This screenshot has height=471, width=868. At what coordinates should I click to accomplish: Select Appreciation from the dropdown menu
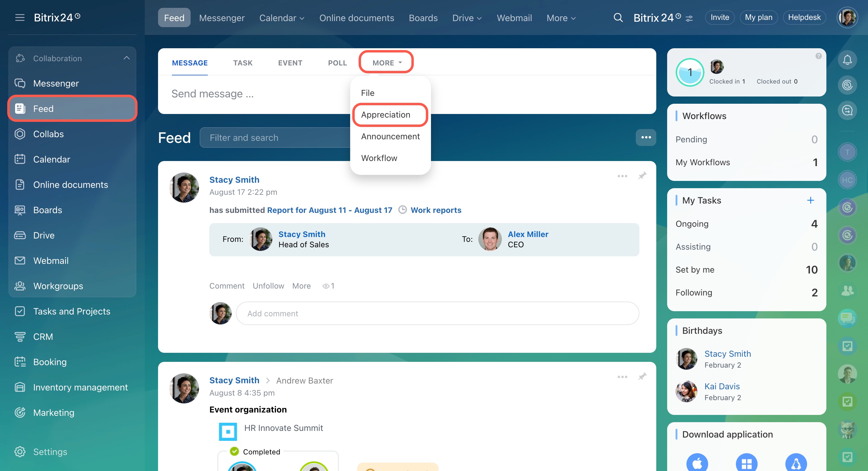point(385,115)
